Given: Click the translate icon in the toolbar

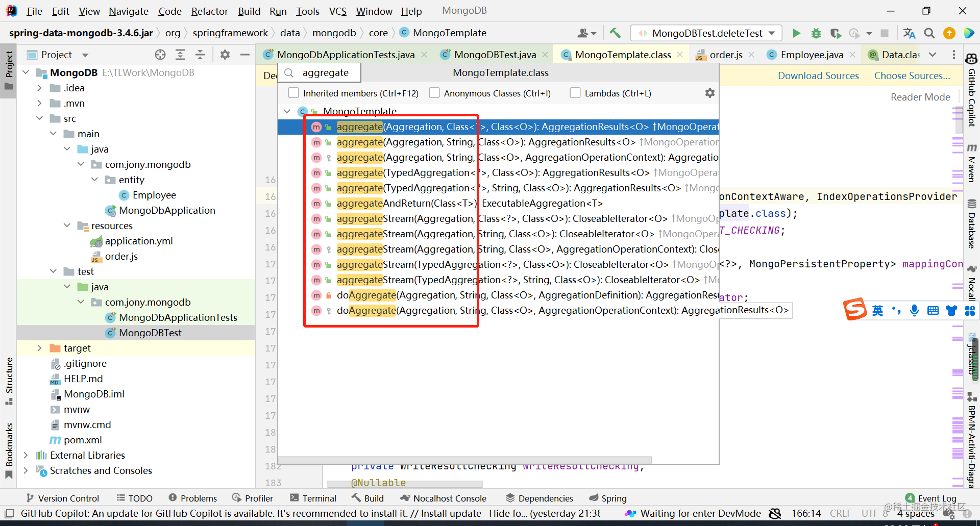Looking at the screenshot, I should tap(909, 33).
